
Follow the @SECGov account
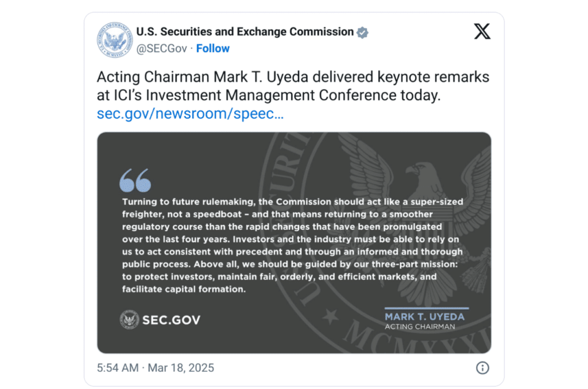(x=212, y=49)
